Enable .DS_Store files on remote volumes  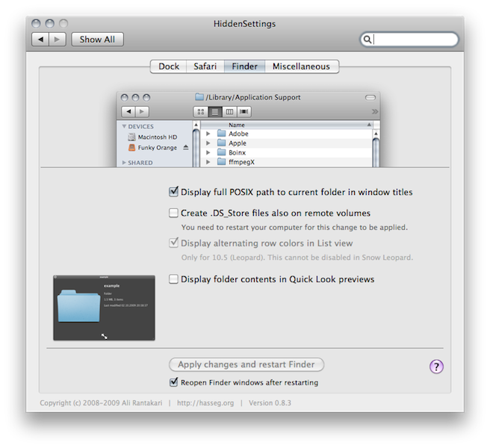point(174,213)
